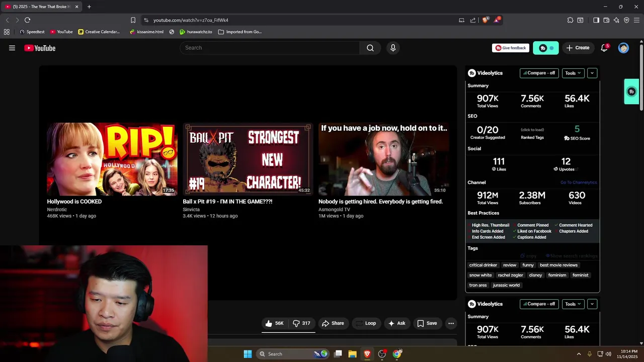Open the Creative Calendar bookmark
Viewport: 644px width, 362px height.
click(99, 32)
